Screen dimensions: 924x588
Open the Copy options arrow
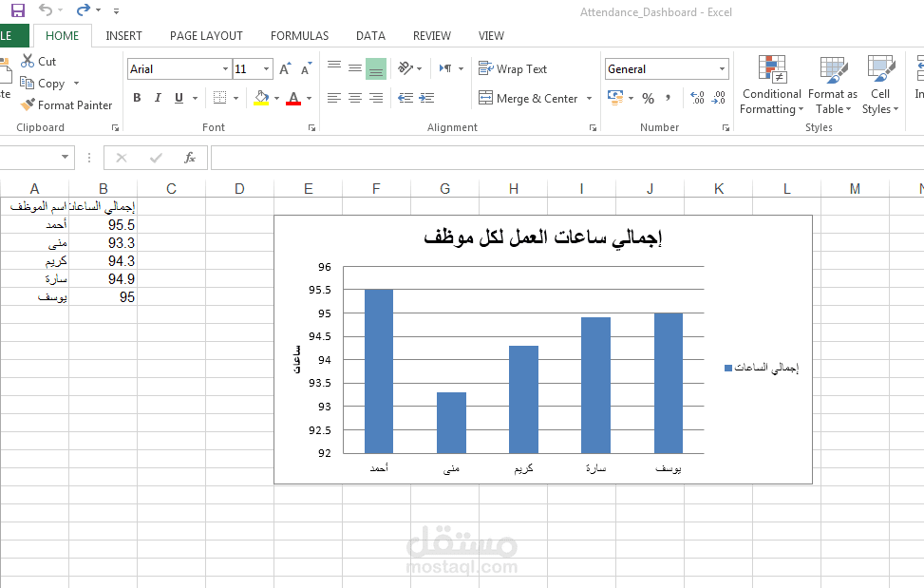76,83
